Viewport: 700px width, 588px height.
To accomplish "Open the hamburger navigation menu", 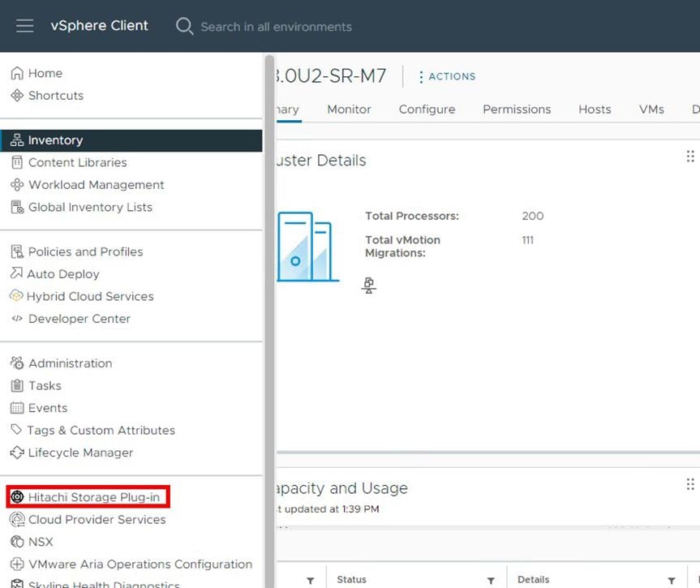I will (24, 26).
